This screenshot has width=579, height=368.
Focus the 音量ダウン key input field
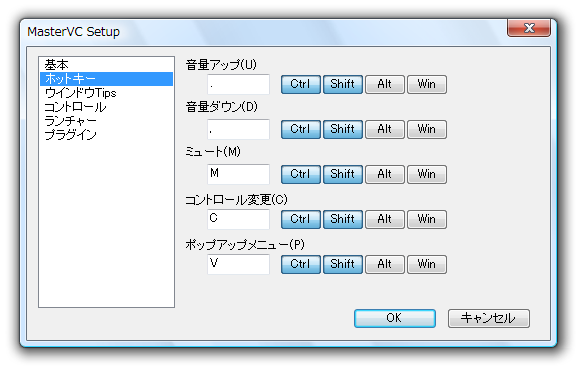238,129
